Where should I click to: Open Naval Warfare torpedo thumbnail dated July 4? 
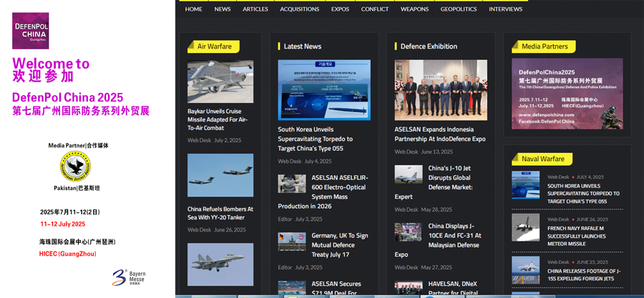[526, 185]
